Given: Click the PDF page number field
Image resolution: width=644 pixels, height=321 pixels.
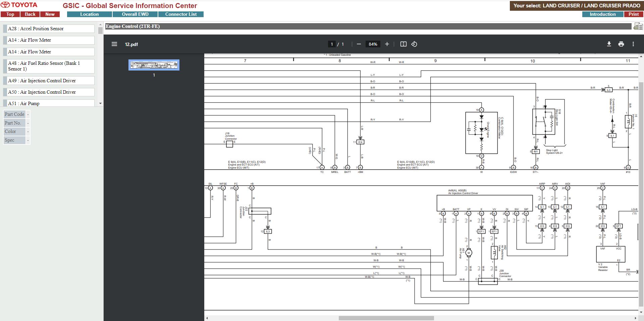Looking at the screenshot, I should pos(332,44).
